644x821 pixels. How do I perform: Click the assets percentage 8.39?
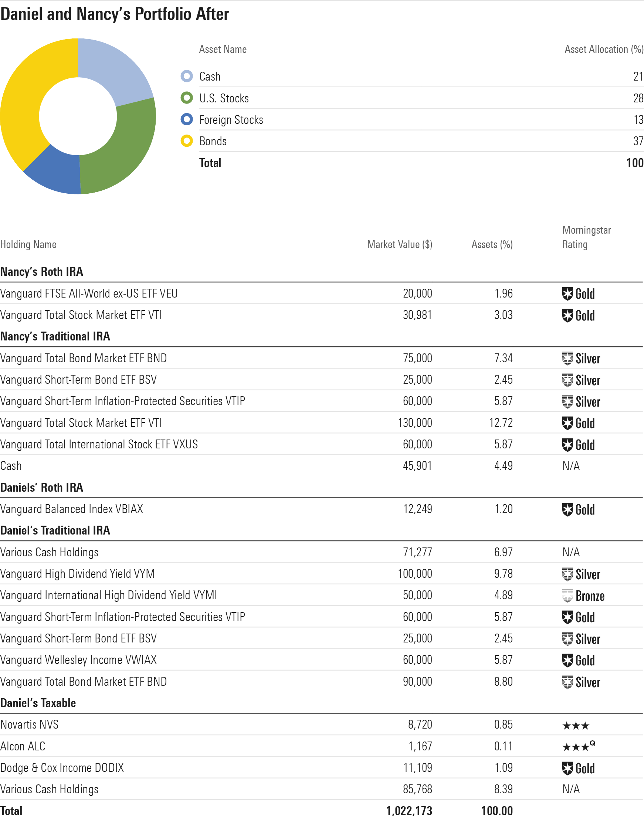pyautogui.click(x=504, y=790)
